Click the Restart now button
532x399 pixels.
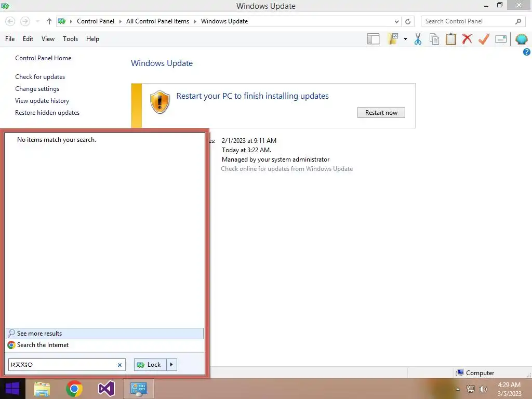click(381, 113)
